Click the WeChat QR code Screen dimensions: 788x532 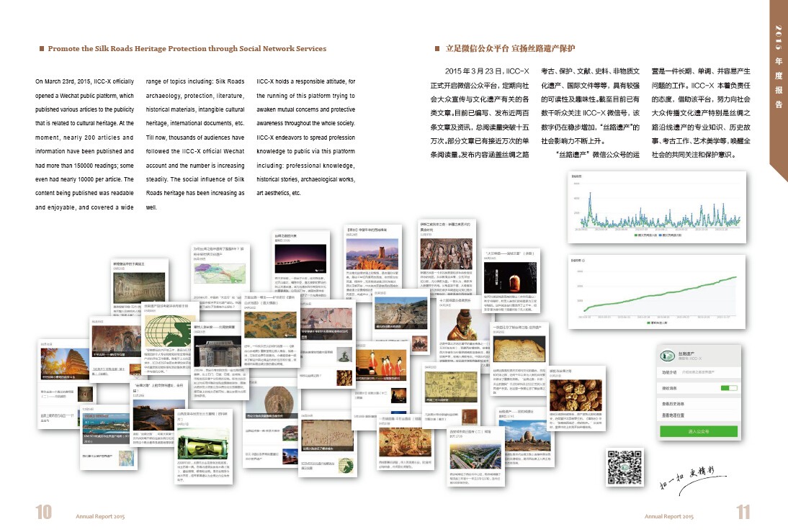tap(624, 466)
